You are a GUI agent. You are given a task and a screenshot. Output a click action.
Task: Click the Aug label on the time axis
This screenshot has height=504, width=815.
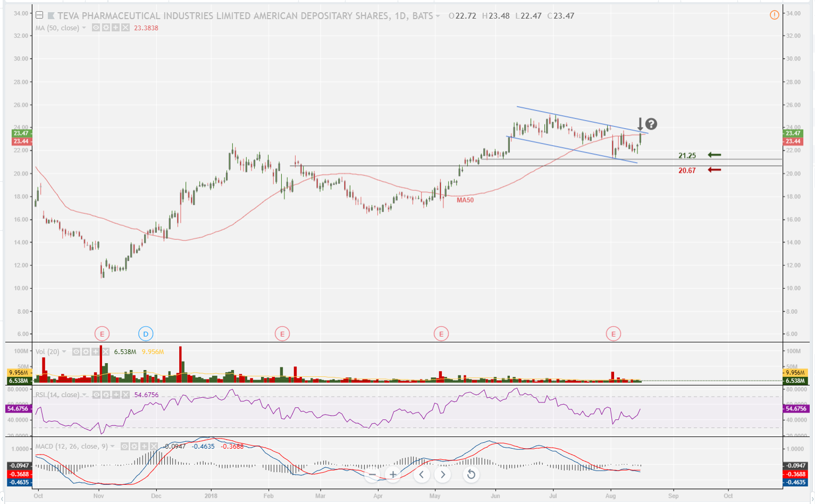pos(610,495)
